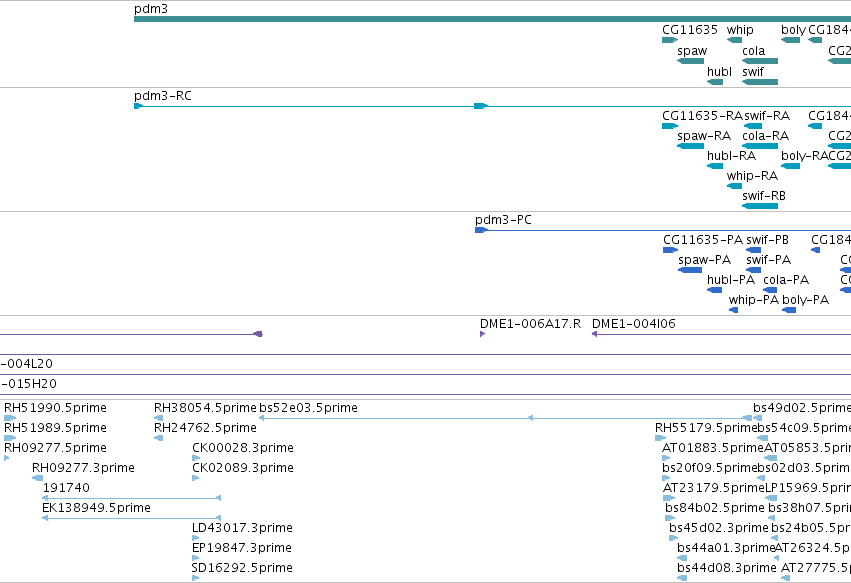
Task: Click the RH51989.5prime EST label
Action: (x=55, y=428)
